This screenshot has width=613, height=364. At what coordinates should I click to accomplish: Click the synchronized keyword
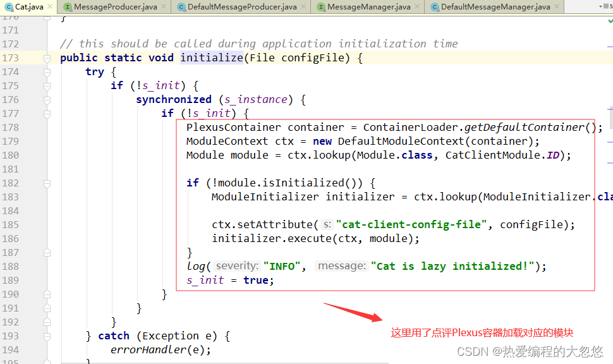coord(174,100)
